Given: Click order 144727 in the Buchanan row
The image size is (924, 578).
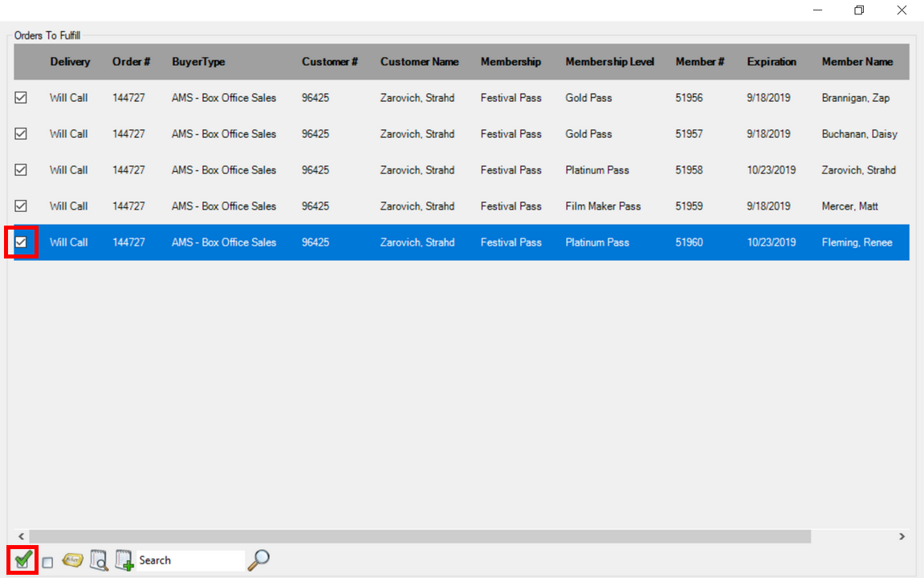Looking at the screenshot, I should point(128,134).
